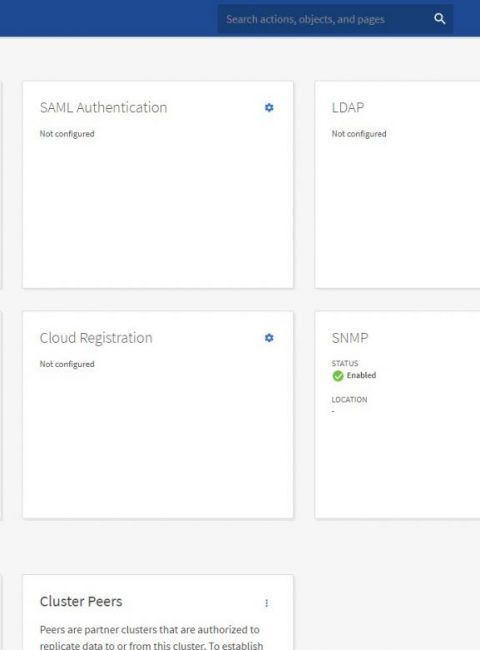Click the LDAP card title
Viewport: 480px width, 650px height.
click(348, 107)
